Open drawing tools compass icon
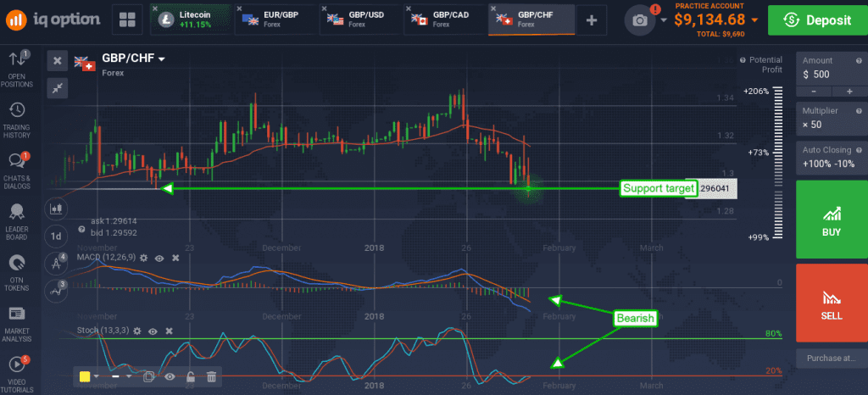The height and width of the screenshot is (395, 868). point(56,263)
